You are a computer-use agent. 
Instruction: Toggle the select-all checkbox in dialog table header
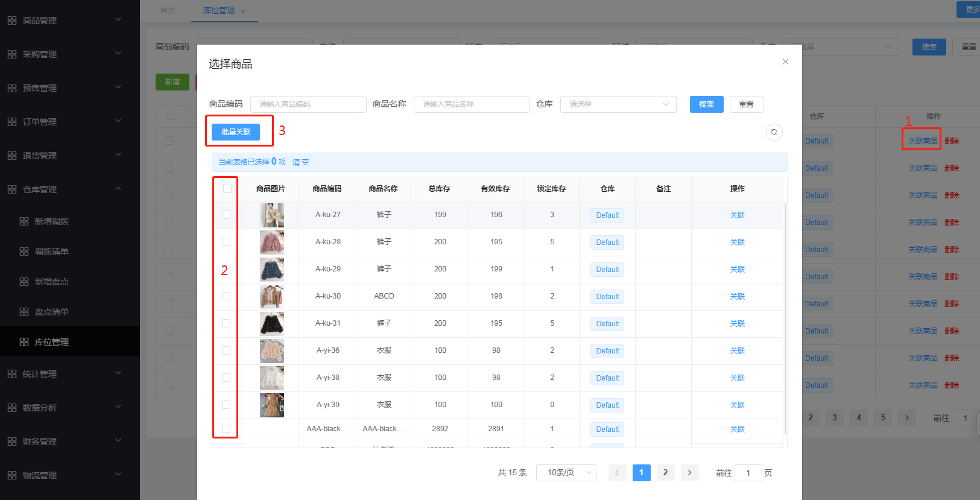pyautogui.click(x=227, y=189)
